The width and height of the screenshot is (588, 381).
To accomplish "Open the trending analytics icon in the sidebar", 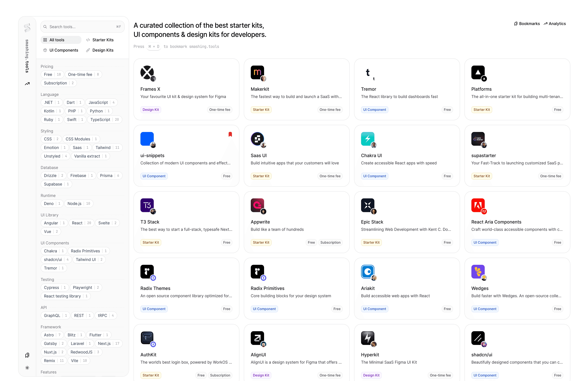I will (x=27, y=84).
